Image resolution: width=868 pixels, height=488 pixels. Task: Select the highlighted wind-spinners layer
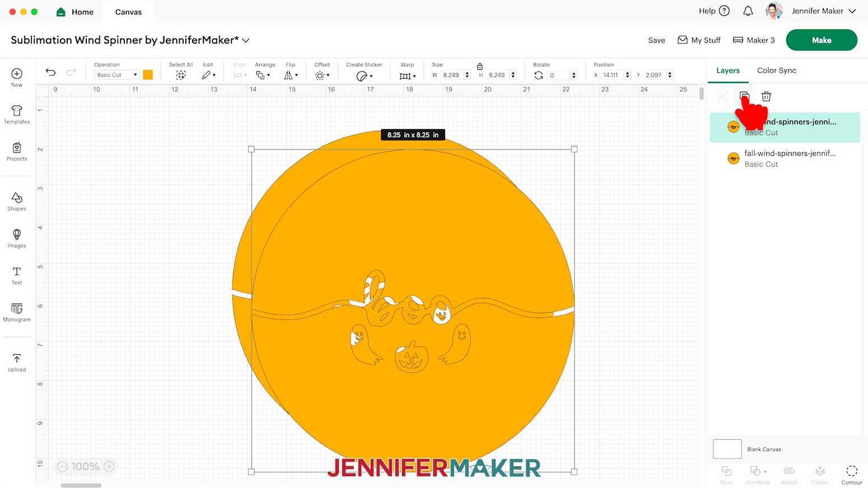785,127
